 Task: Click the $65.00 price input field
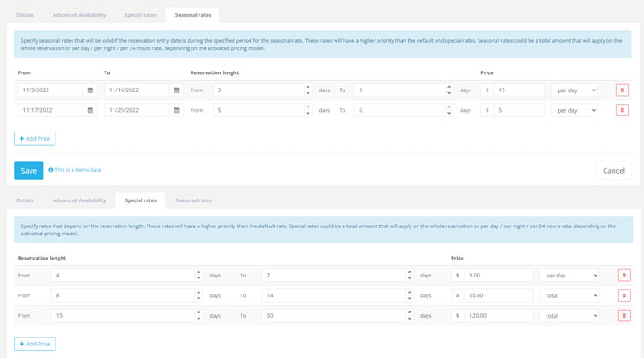point(498,295)
